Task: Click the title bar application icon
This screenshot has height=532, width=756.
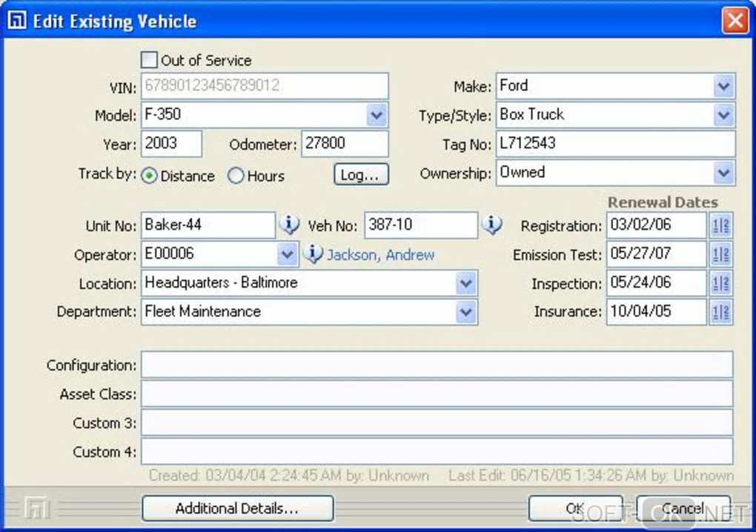Action: 17,21
